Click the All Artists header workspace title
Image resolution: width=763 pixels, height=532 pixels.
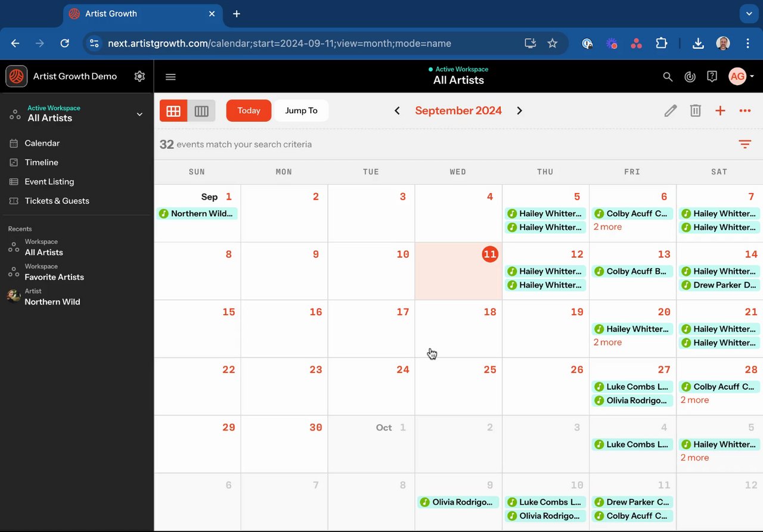coord(458,80)
